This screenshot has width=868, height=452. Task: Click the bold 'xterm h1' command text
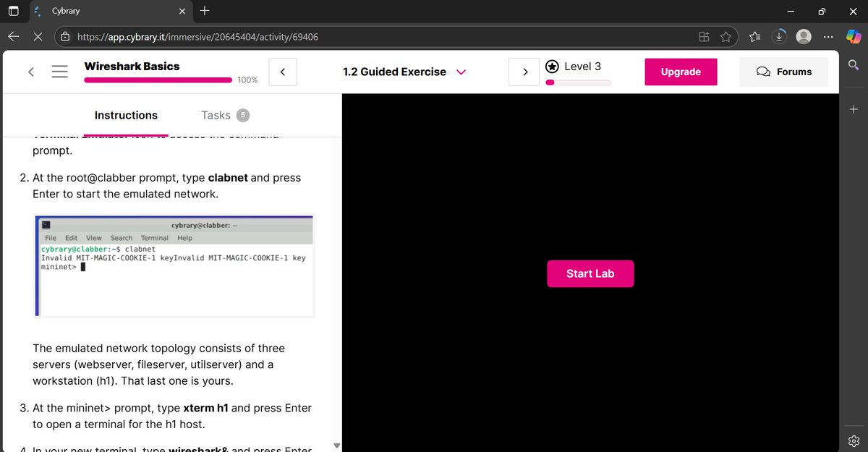(x=206, y=408)
